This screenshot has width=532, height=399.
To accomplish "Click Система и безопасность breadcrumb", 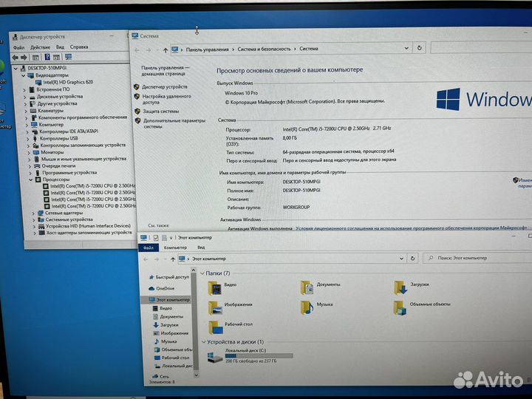I will pyautogui.click(x=264, y=49).
